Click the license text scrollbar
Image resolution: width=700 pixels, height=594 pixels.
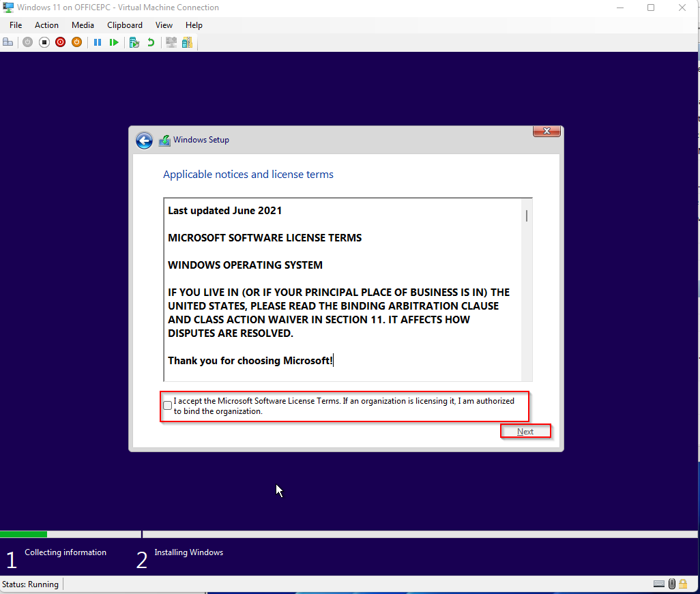click(526, 217)
